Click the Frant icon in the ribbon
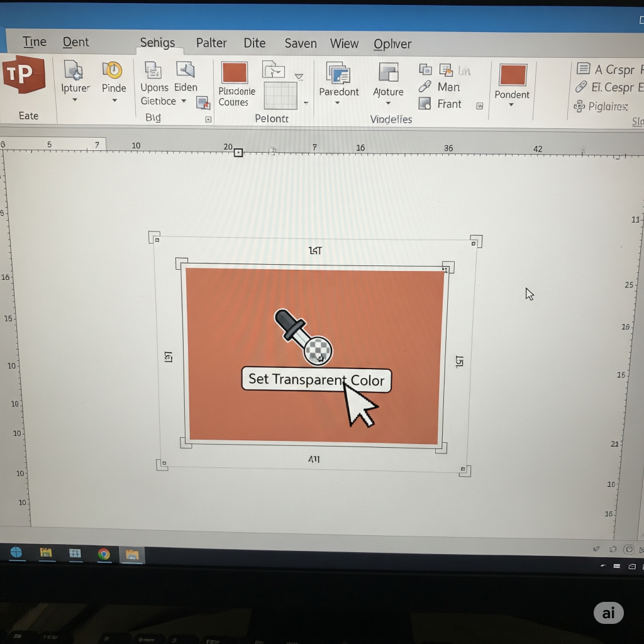 pyautogui.click(x=425, y=104)
